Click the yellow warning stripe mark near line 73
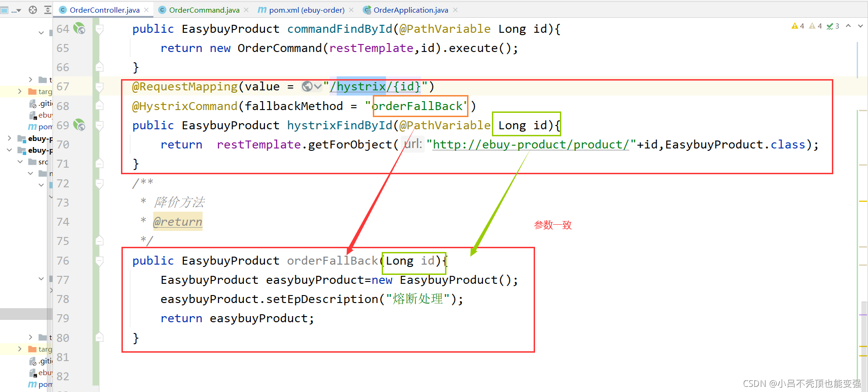 click(x=863, y=201)
